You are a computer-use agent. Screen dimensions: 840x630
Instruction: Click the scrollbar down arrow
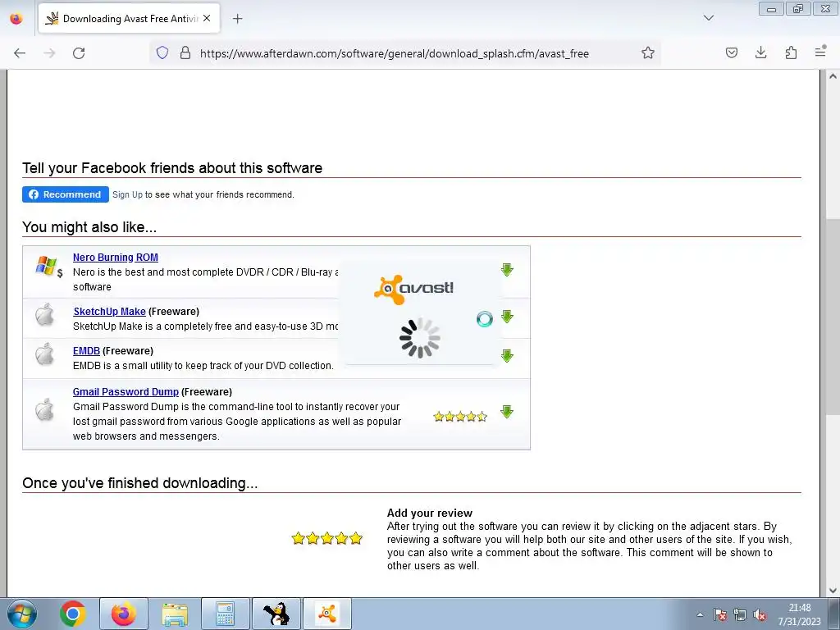coord(833,591)
